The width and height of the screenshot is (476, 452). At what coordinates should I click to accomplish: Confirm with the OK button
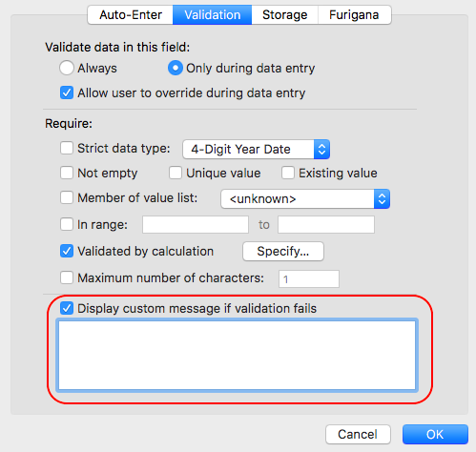[435, 434]
